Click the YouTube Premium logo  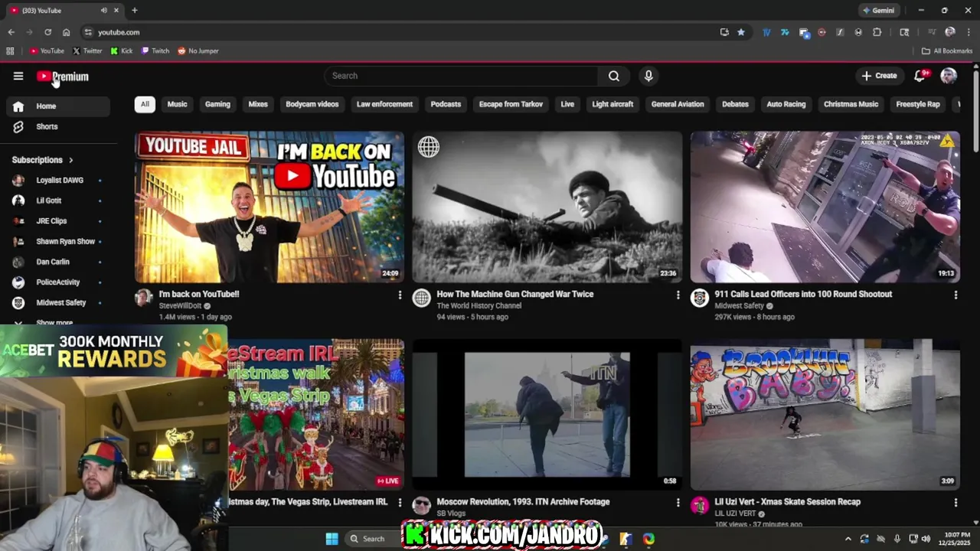[x=63, y=77]
